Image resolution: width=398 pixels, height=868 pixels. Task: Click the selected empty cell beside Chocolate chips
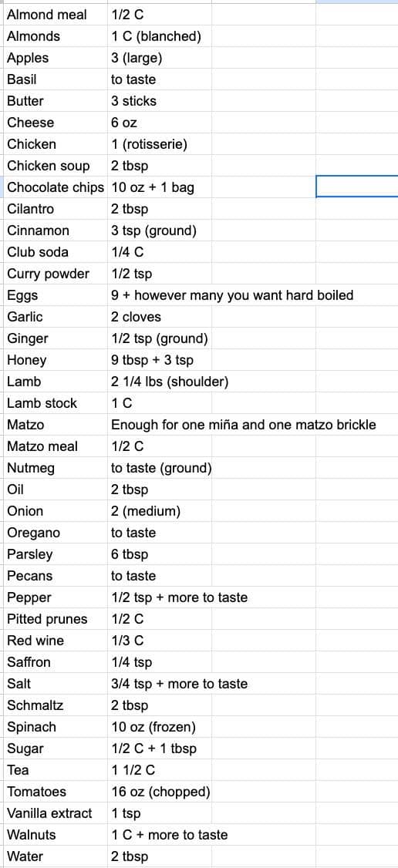[x=357, y=187]
